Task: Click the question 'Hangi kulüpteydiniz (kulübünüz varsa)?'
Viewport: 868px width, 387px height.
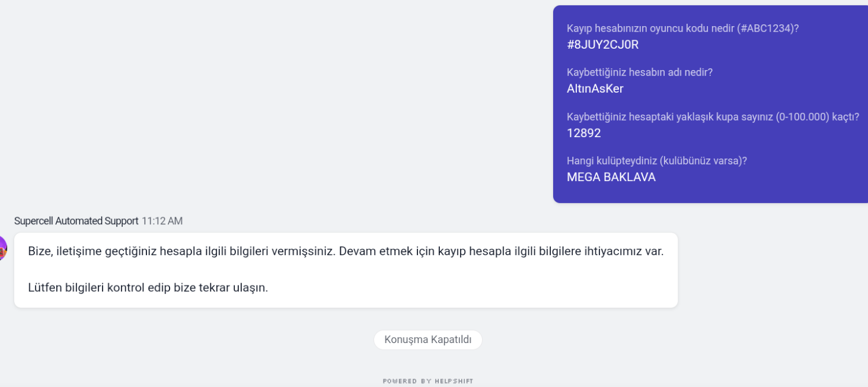Action: 656,161
